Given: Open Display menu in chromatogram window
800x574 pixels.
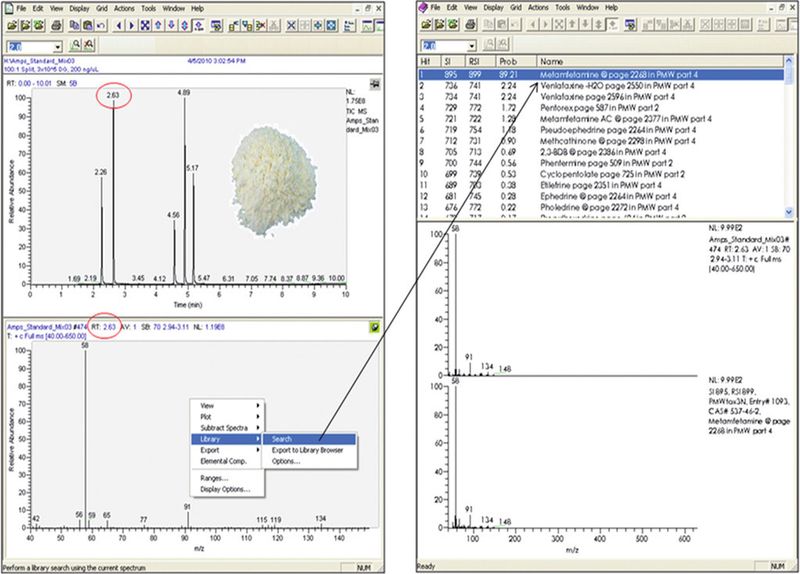Looking at the screenshot, I should point(79,9).
